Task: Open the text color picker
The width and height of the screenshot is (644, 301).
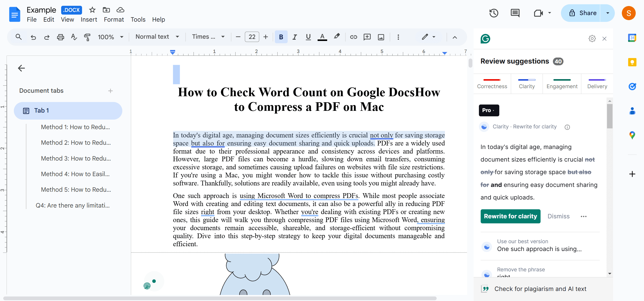Action: tap(322, 37)
